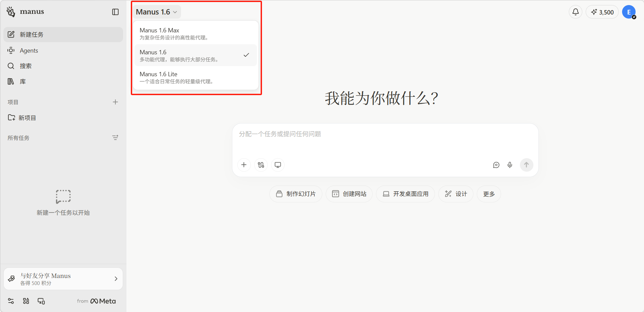This screenshot has width=644, height=312.
Task: Collapse the sidebar using the panel icon
Action: pos(115,12)
